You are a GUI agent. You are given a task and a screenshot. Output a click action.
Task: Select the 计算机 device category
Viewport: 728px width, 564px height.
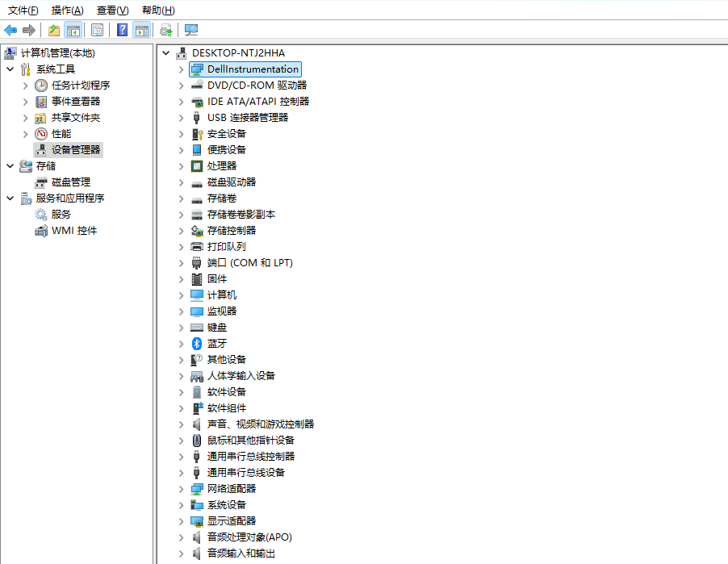(222, 295)
